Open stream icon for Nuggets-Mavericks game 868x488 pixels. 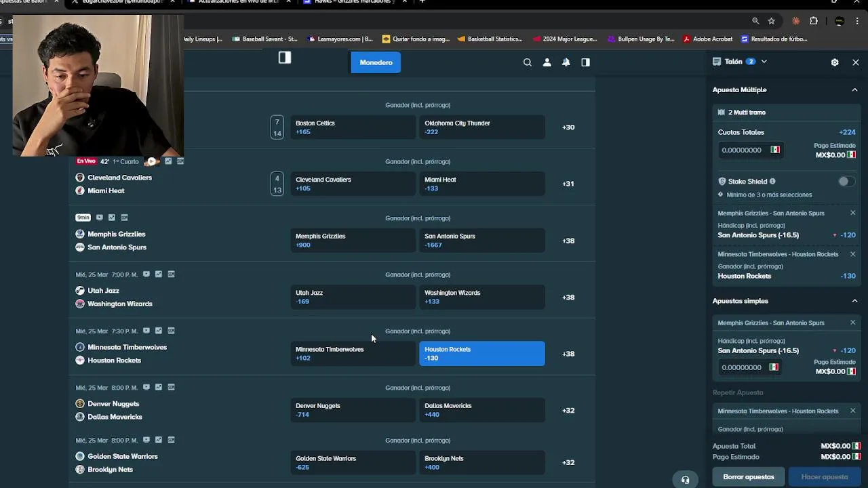146,388
